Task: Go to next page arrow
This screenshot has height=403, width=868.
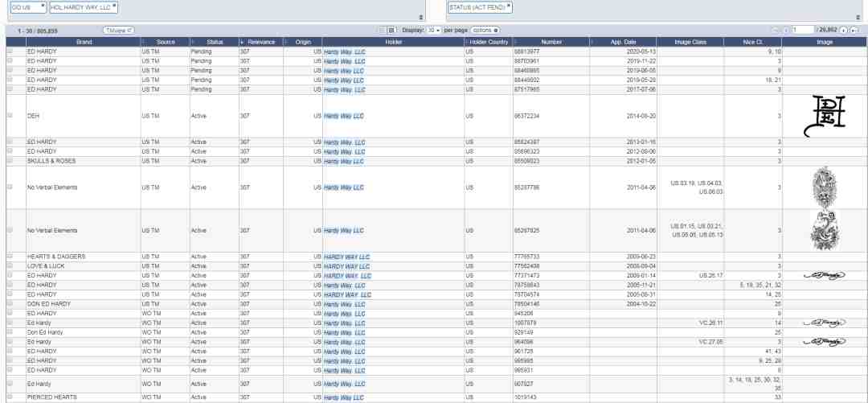Action: 844,31
